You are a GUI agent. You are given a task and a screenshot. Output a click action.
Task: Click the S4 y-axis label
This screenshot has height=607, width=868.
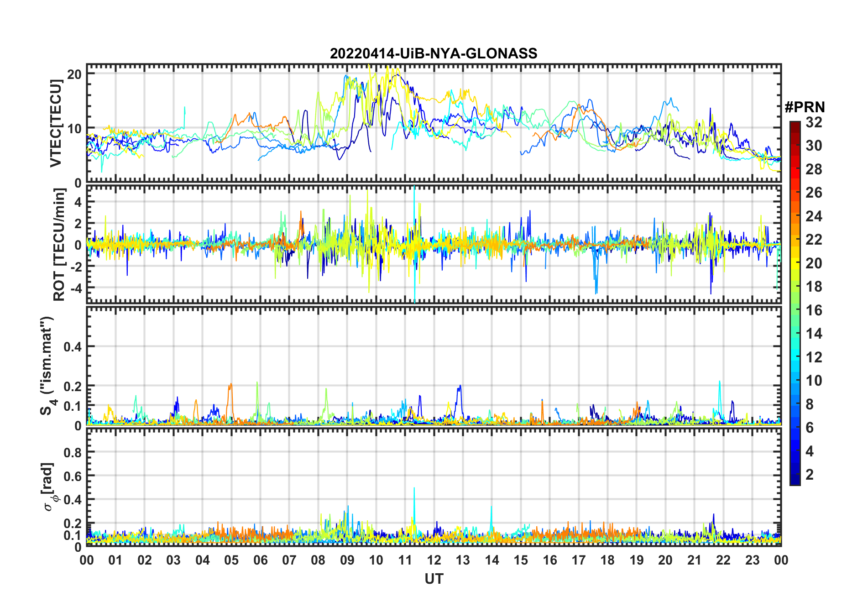point(47,366)
